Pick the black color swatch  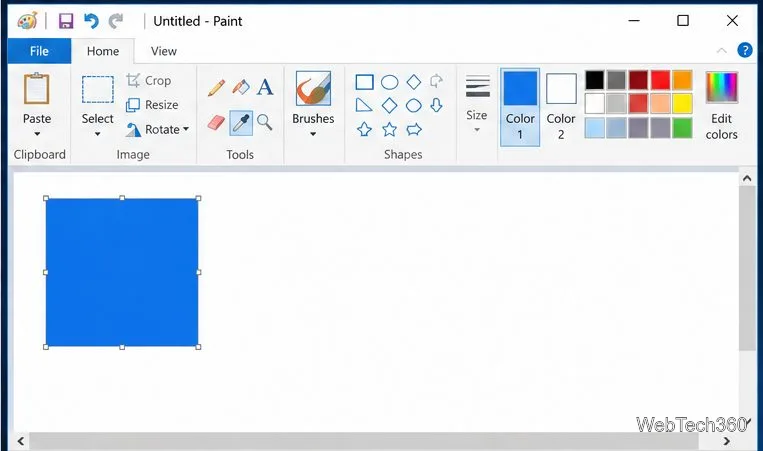[x=594, y=80]
